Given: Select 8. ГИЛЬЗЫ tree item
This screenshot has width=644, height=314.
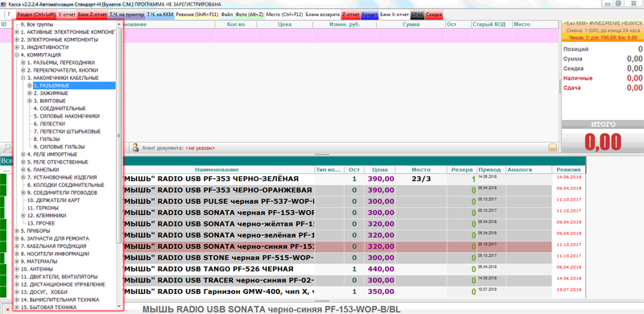Looking at the screenshot, I should tap(47, 139).
